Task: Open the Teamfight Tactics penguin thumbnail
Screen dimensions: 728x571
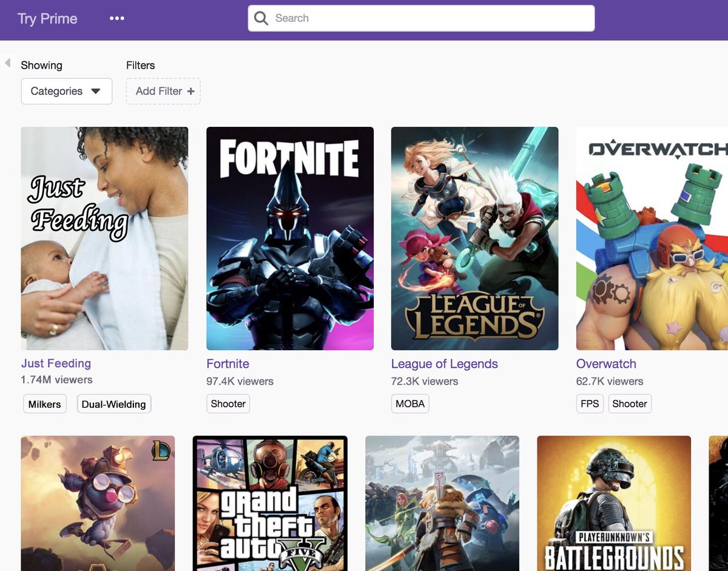Action: (98, 504)
